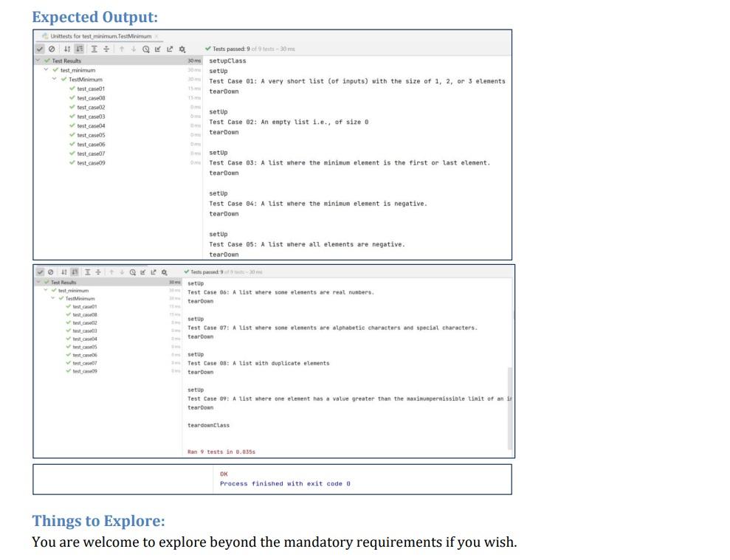Image resolution: width=730 pixels, height=560 pixels.
Task: Select the Sort Alphabetically icon
Action: [66, 49]
